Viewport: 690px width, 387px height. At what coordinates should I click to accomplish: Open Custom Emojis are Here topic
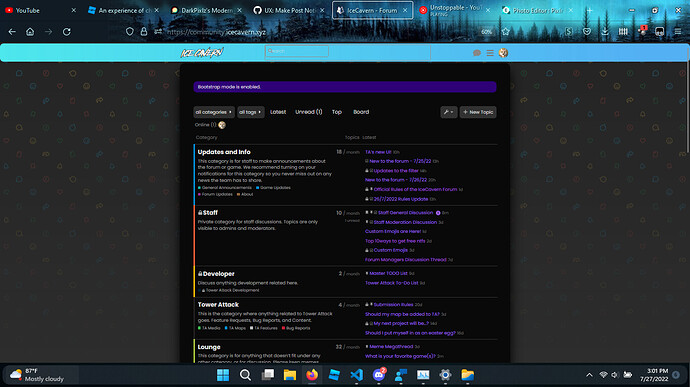coord(393,231)
